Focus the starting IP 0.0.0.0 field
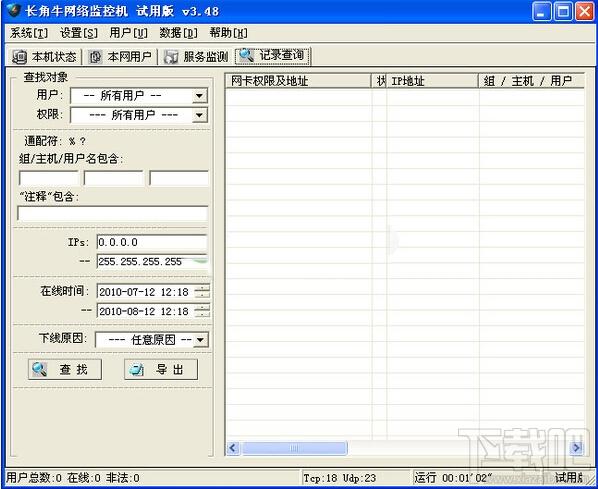The height and width of the screenshot is (489, 598). coord(152,242)
